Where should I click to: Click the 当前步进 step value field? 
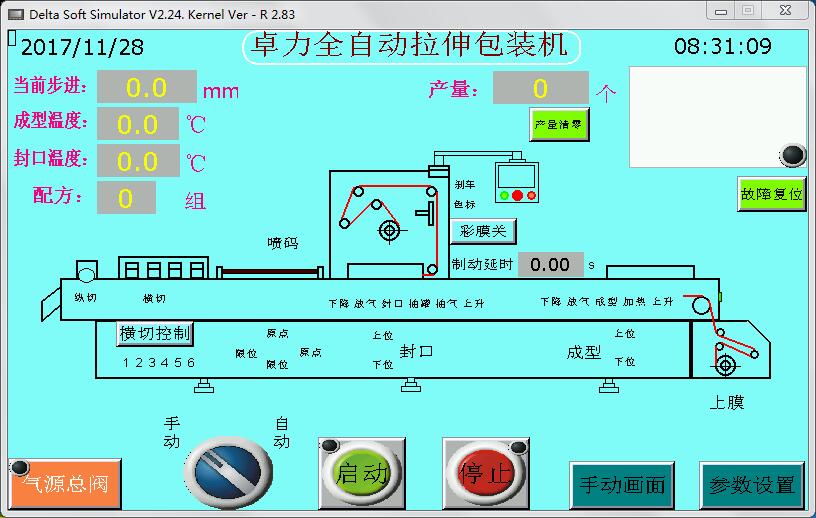click(x=146, y=88)
